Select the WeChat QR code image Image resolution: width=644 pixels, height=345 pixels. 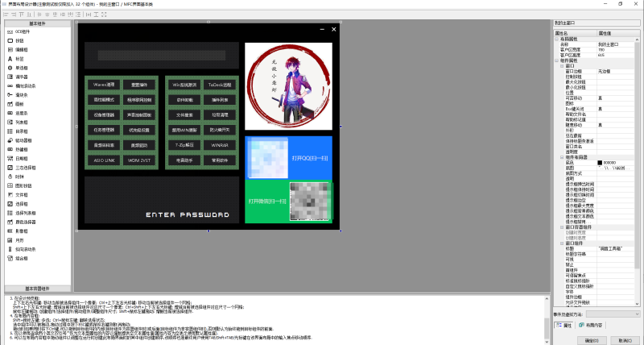pyautogui.click(x=311, y=202)
